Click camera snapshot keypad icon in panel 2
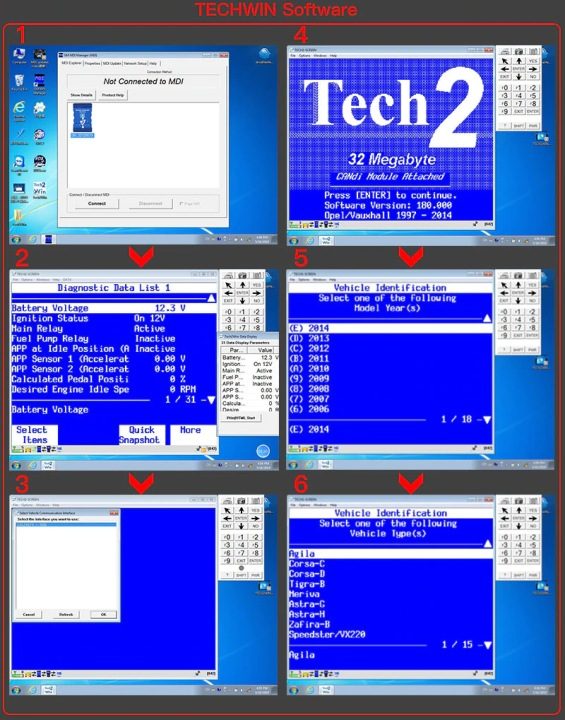 tap(243, 275)
